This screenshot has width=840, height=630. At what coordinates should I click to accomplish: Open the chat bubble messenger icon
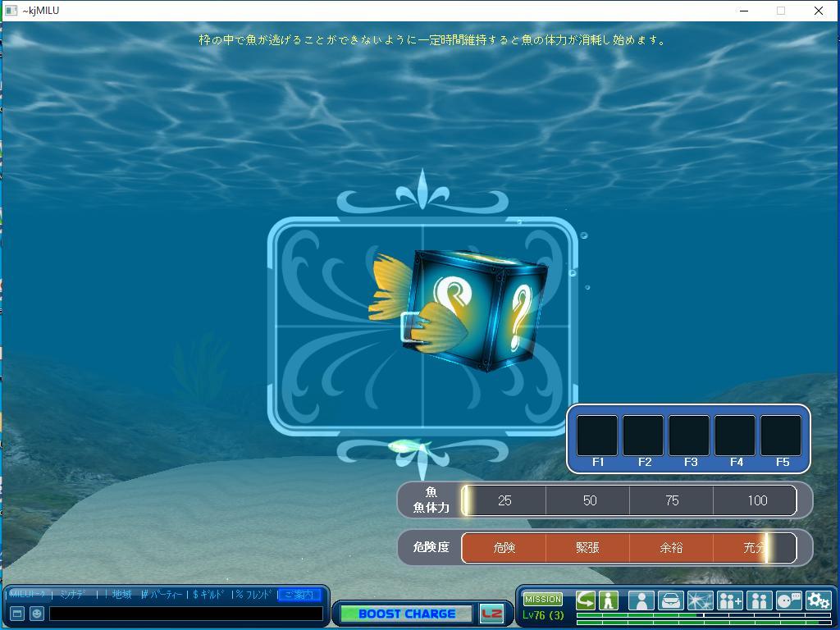click(x=788, y=600)
